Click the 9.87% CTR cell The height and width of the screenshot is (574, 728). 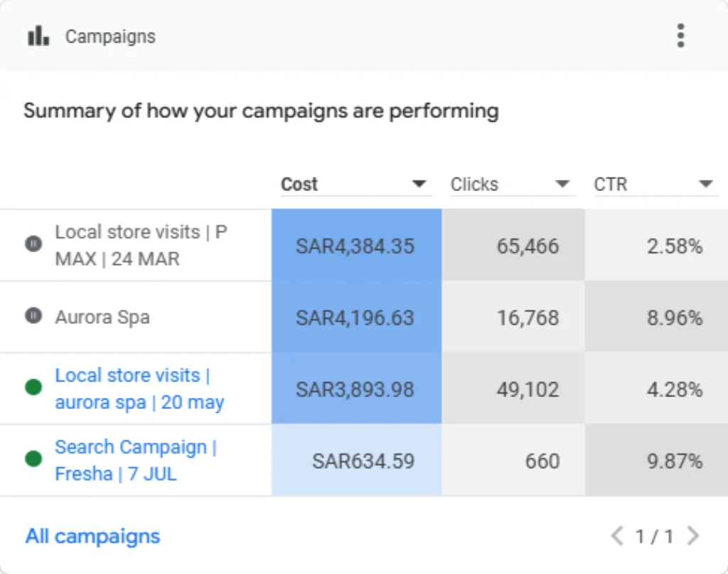[x=656, y=460]
